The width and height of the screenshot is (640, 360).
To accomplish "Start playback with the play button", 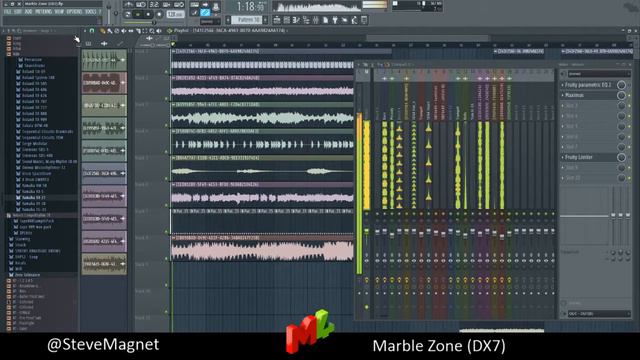I will tap(138, 14).
